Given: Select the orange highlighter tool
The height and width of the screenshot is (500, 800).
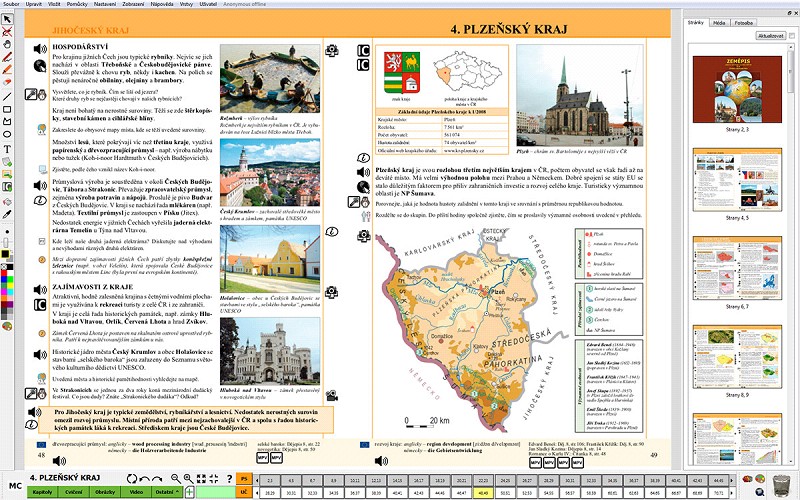Looking at the screenshot, I should pos(7,69).
